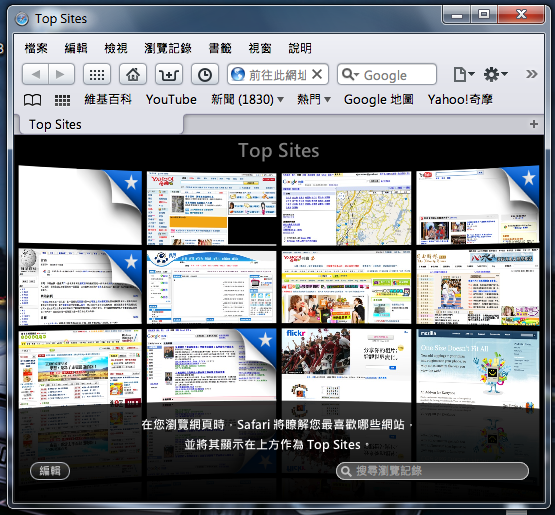Click the globe icon in address bar
This screenshot has width=555, height=515.
coord(238,74)
